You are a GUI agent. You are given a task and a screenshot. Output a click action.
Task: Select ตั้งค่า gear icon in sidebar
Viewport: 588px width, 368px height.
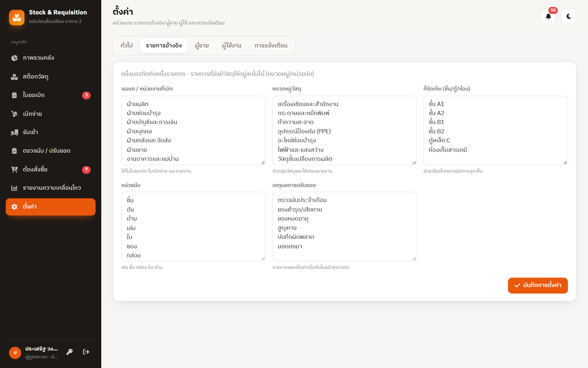tap(14, 207)
